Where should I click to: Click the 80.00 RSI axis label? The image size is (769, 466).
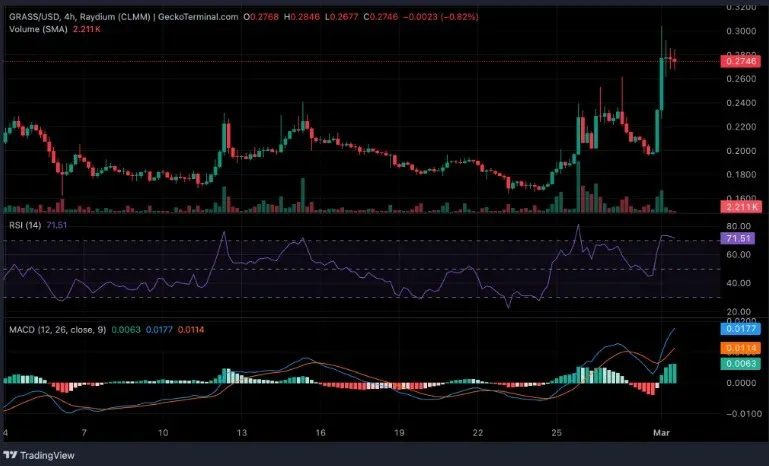pos(739,226)
